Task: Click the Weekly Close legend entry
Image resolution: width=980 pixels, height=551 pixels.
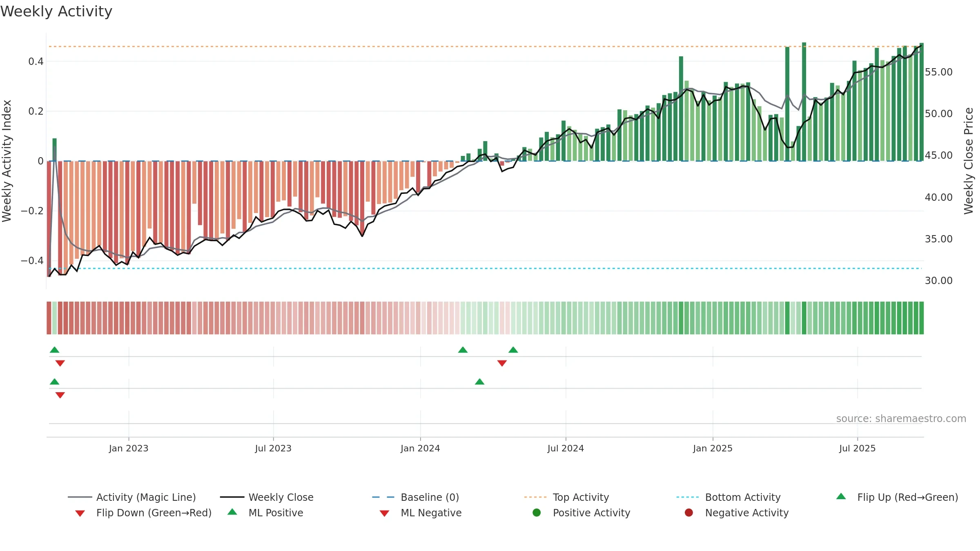Action: [x=267, y=497]
